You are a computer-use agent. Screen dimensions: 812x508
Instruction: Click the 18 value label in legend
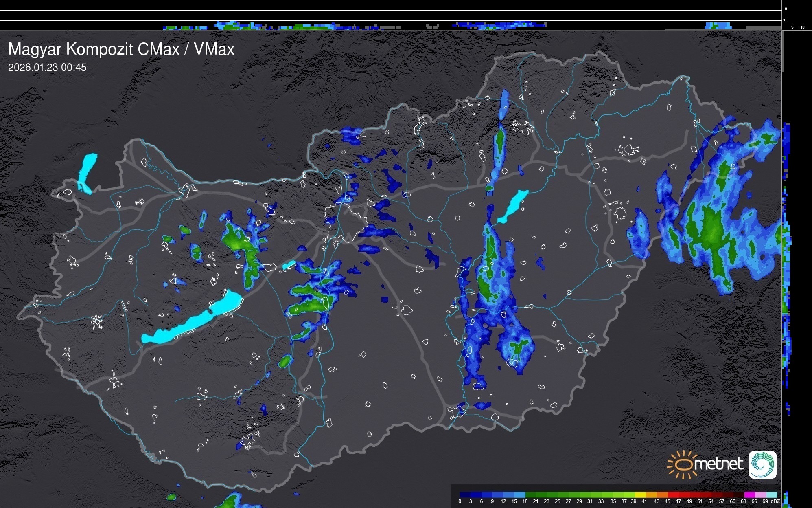point(525,501)
